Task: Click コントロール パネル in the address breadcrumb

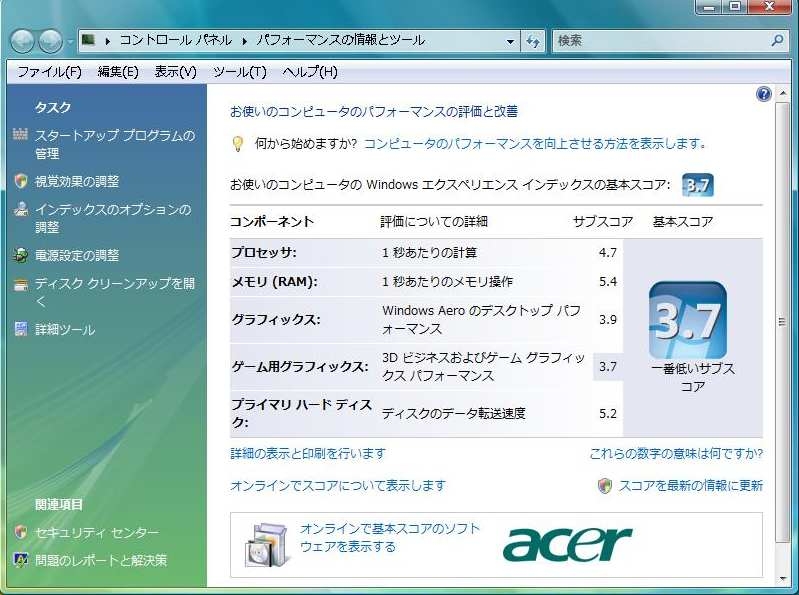Action: pos(176,40)
